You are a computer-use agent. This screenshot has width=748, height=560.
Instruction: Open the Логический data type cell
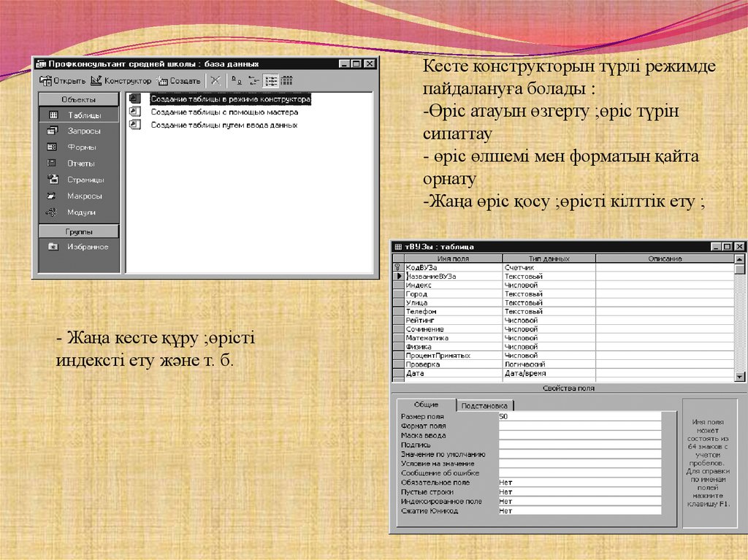click(549, 364)
